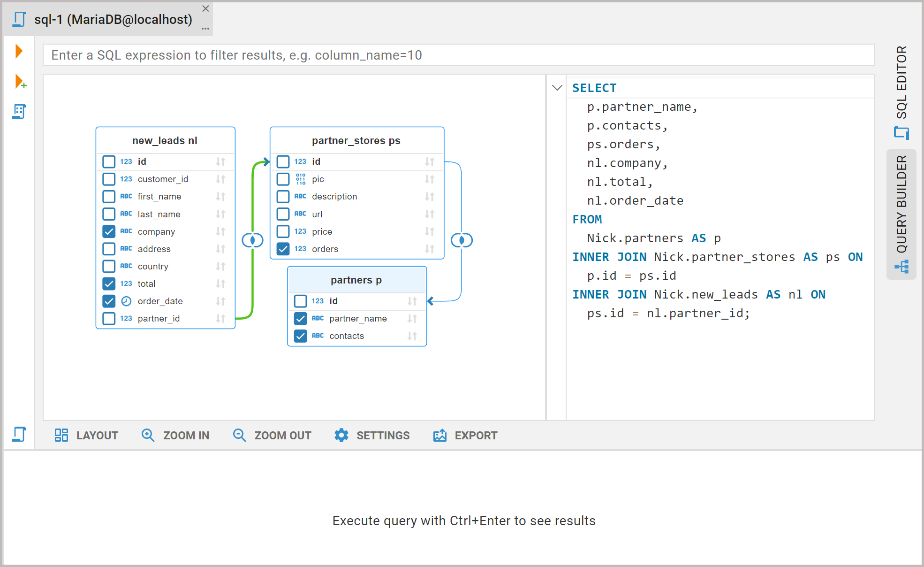Uncheck the orders checkbox in partner_stores
The image size is (924, 567).
(x=283, y=249)
